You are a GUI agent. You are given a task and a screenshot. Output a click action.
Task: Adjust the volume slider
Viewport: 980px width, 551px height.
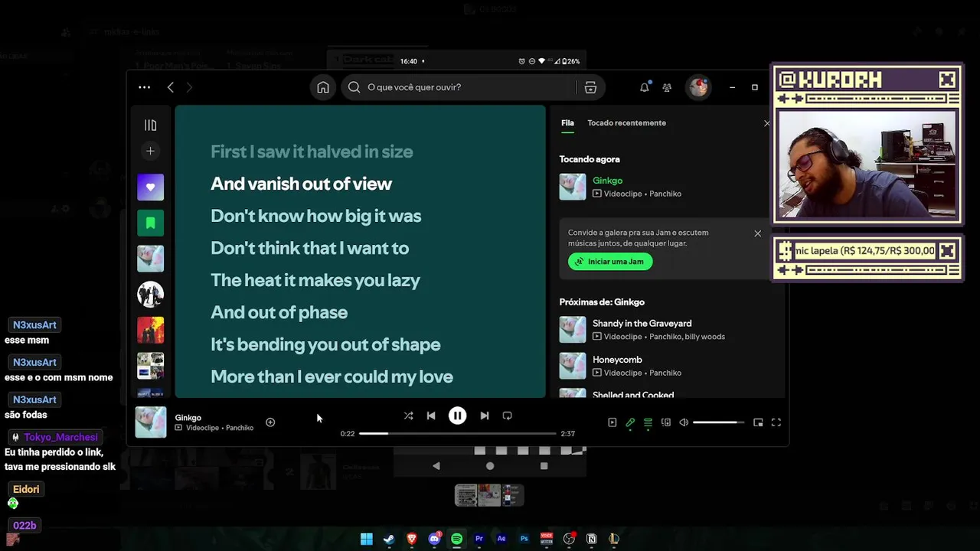click(718, 422)
